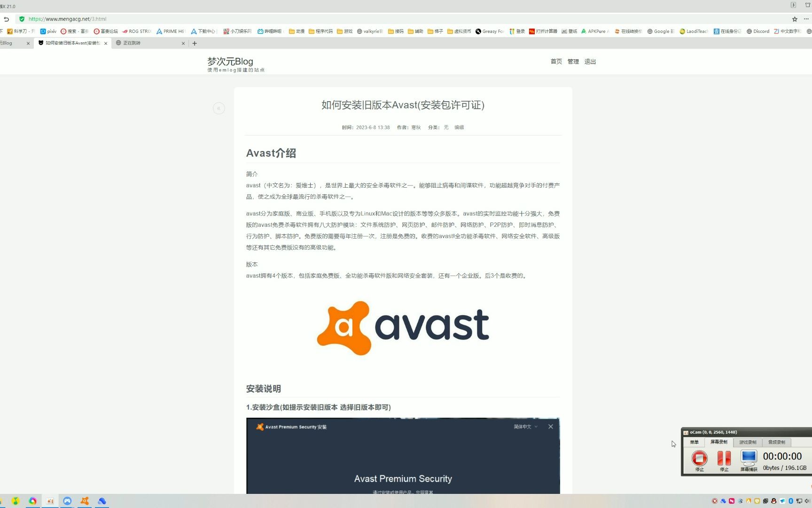This screenshot has width=812, height=508.
Task: Open the 在线身份证 bookmark
Action: click(727, 32)
